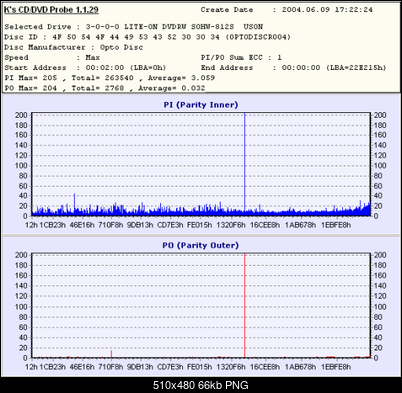Select the Start Address 00:02:00 entry
The image size is (402, 393).
(85, 68)
